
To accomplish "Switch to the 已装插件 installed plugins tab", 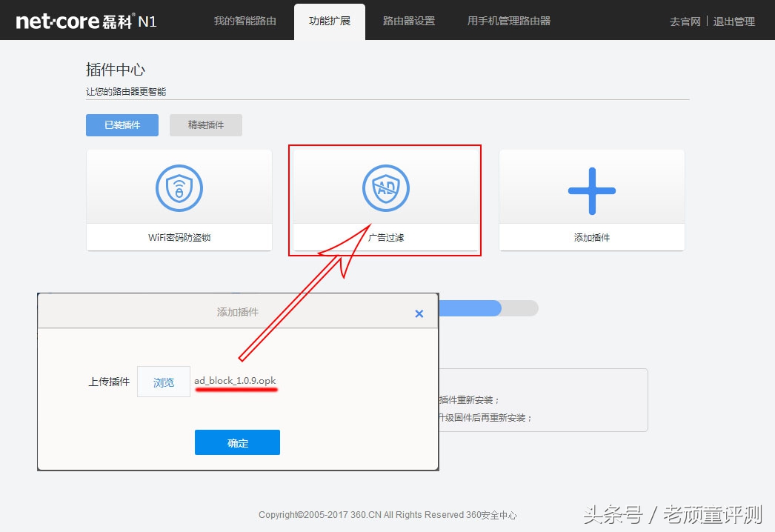I will click(122, 124).
